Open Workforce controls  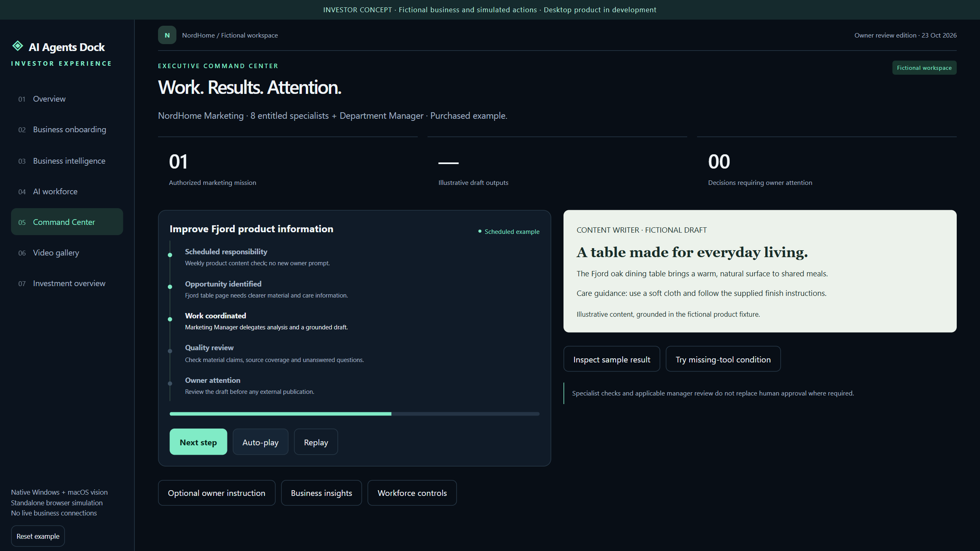tap(412, 493)
